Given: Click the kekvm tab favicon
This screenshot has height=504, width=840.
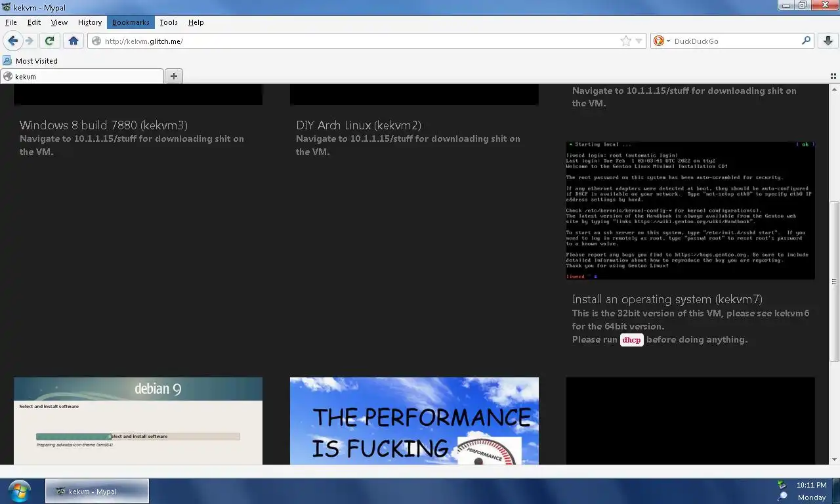Looking at the screenshot, I should coord(8,76).
